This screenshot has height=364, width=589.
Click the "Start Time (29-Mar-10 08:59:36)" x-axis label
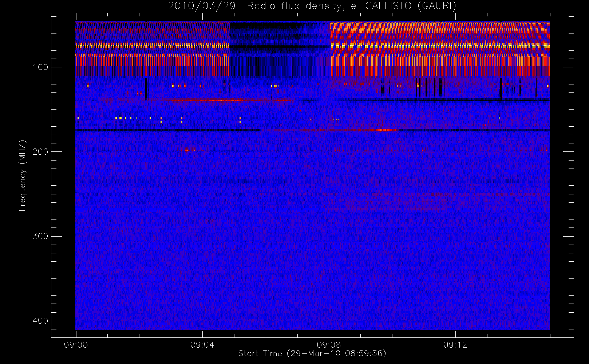[312, 353]
